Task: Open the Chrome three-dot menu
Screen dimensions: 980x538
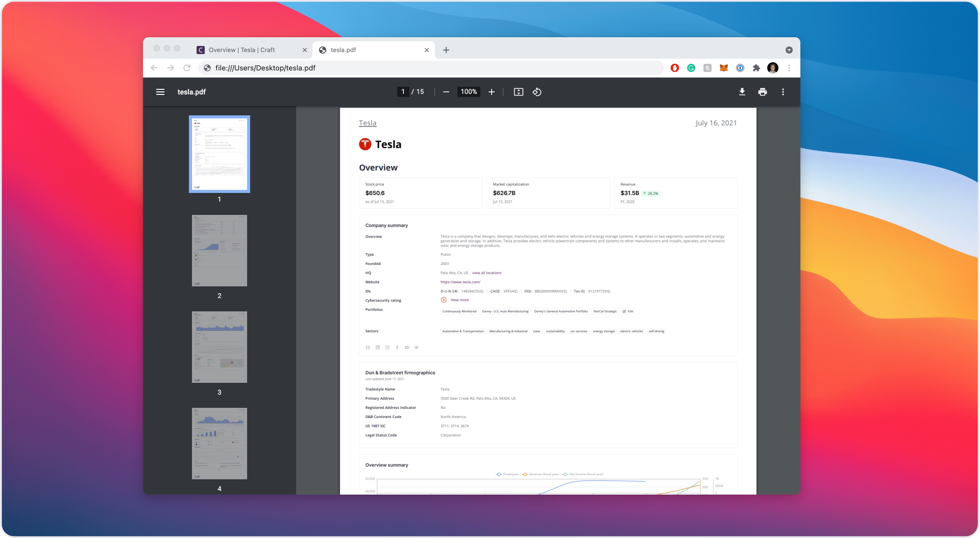Action: pos(789,68)
